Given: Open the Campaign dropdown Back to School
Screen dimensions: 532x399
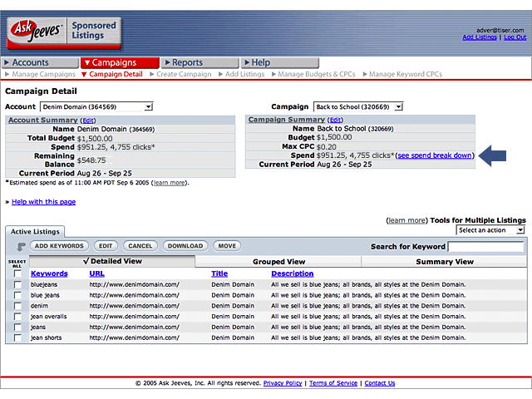Looking at the screenshot, I should pyautogui.click(x=358, y=107).
